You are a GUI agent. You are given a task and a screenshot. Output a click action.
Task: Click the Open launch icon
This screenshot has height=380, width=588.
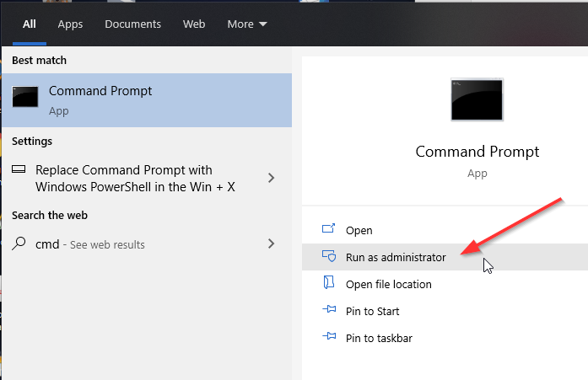click(x=328, y=228)
